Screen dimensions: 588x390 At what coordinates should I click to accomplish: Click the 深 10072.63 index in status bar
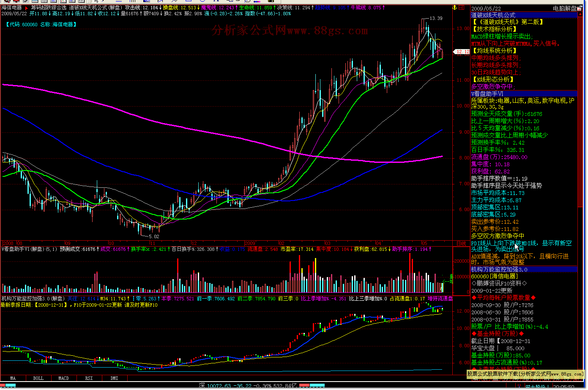[214, 386]
